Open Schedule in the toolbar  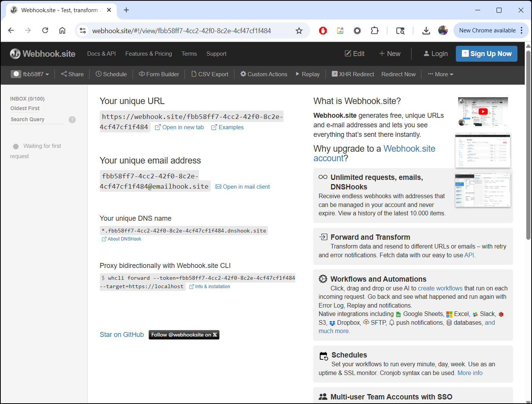click(x=111, y=74)
